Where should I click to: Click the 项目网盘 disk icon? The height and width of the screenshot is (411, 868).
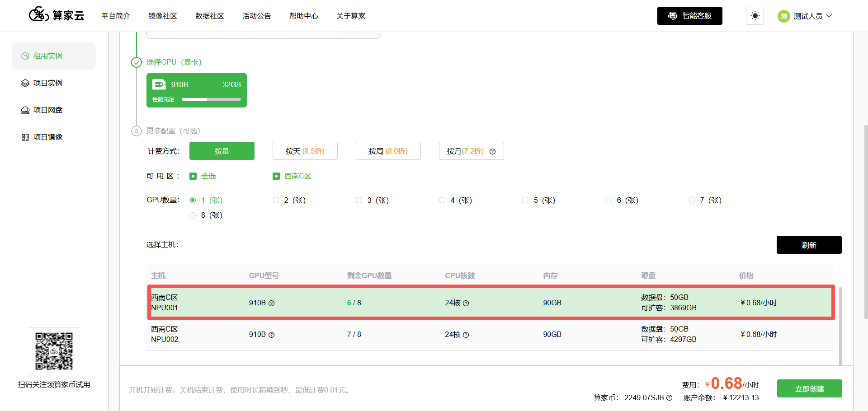pyautogui.click(x=25, y=110)
